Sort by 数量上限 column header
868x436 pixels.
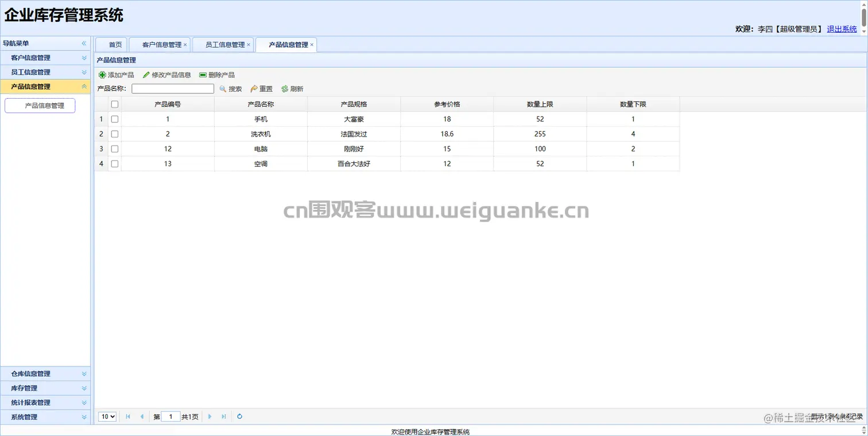coord(540,104)
